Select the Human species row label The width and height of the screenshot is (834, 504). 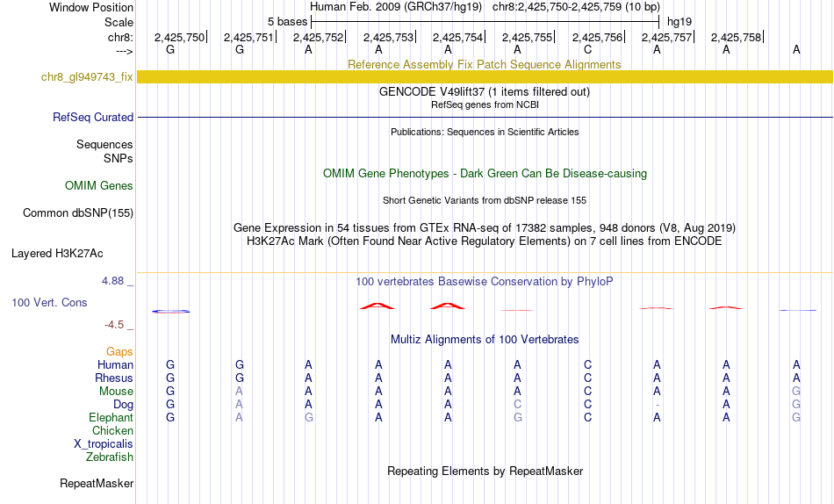pyautogui.click(x=115, y=365)
